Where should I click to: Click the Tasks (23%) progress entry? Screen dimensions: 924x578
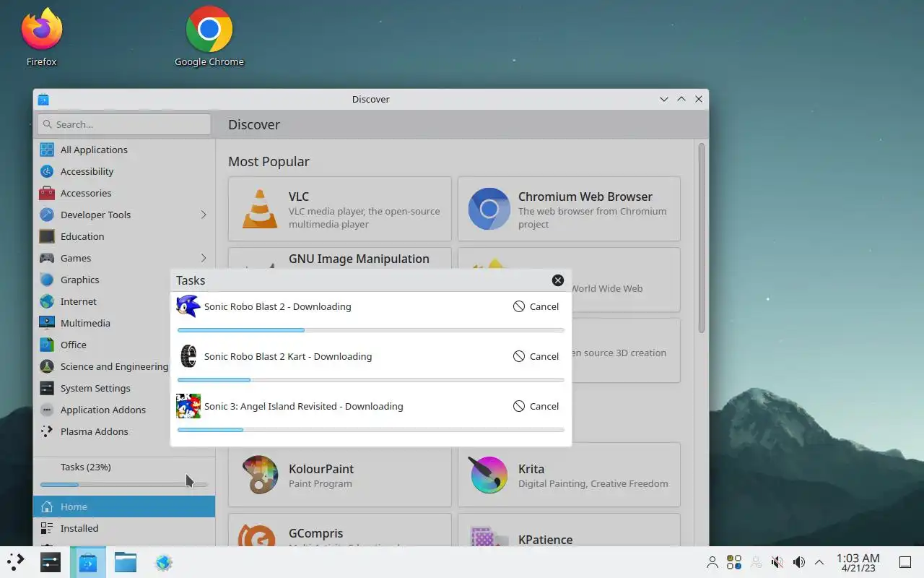pyautogui.click(x=124, y=475)
